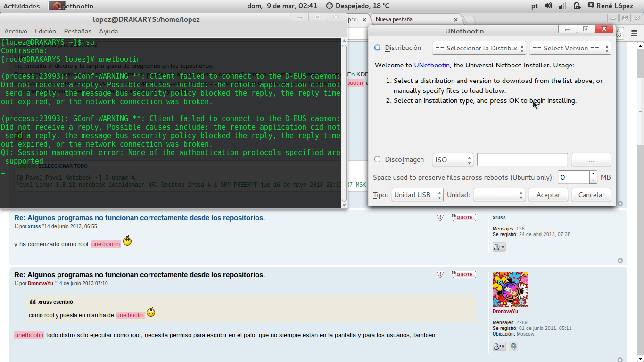Open the "Seleccionar la Distribución" dropdown
The width and height of the screenshot is (644, 362).
pos(479,48)
